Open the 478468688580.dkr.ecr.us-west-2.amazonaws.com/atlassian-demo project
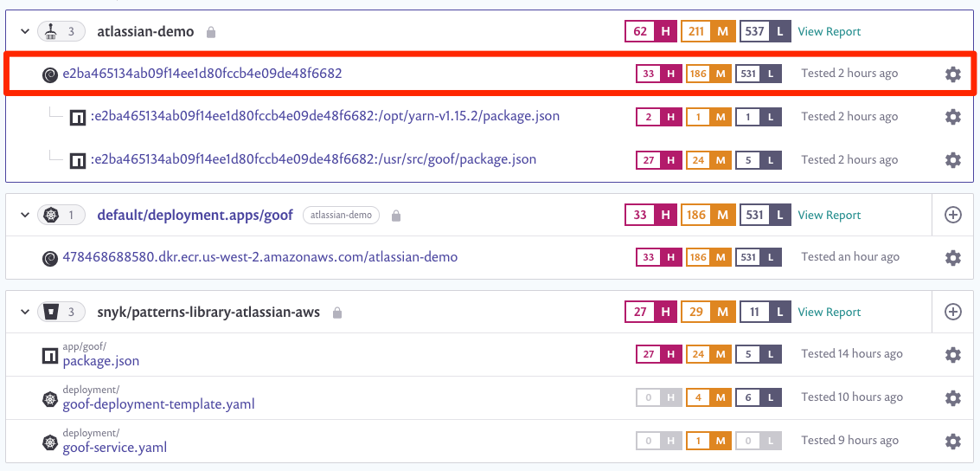 point(260,256)
